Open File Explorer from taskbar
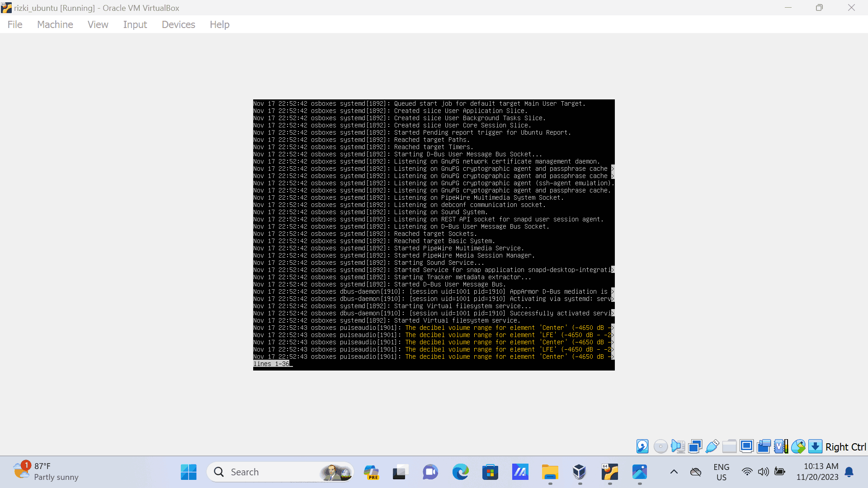This screenshot has height=488, width=868. point(550,472)
